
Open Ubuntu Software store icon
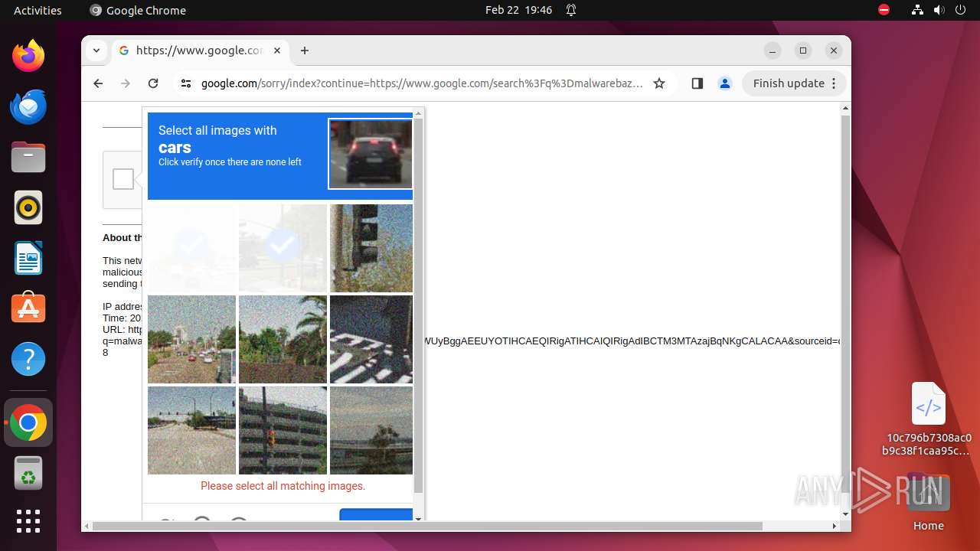coord(28,308)
